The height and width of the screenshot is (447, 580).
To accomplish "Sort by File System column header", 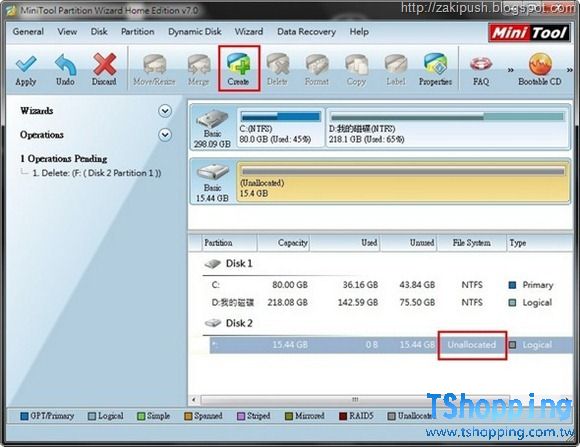I will (472, 243).
